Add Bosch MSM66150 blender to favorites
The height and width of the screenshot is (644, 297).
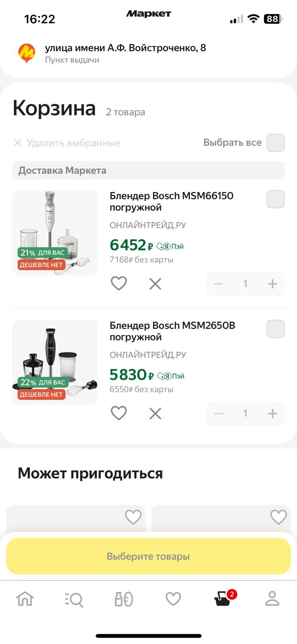click(119, 283)
